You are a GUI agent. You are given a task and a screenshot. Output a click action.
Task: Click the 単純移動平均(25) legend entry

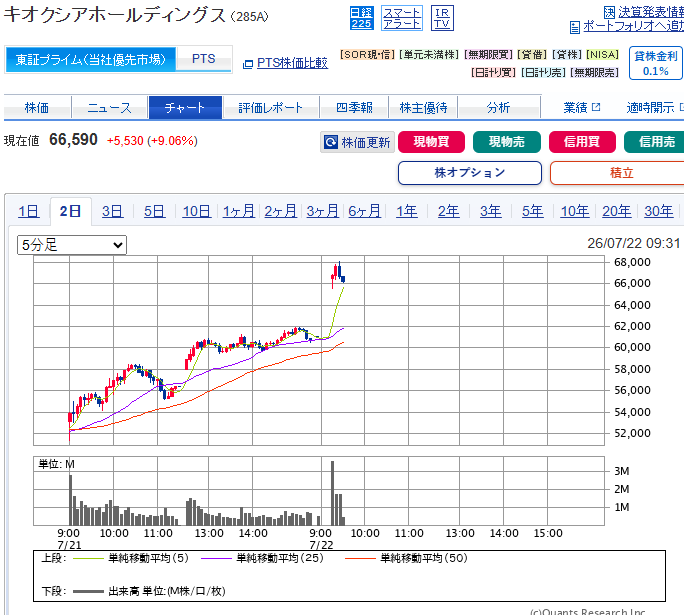point(263,558)
